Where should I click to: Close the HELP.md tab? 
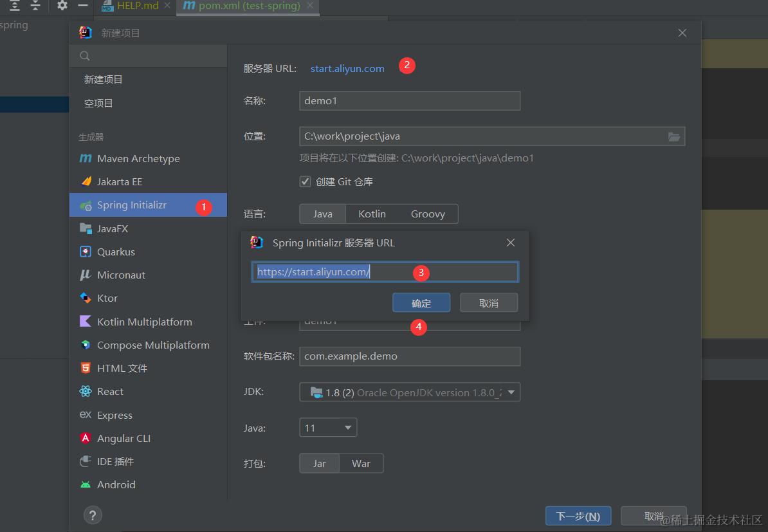[x=167, y=5]
